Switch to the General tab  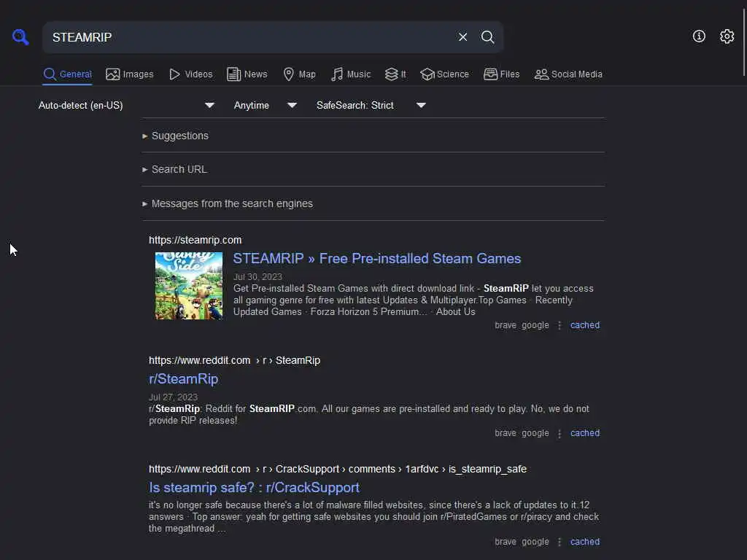pyautogui.click(x=67, y=74)
